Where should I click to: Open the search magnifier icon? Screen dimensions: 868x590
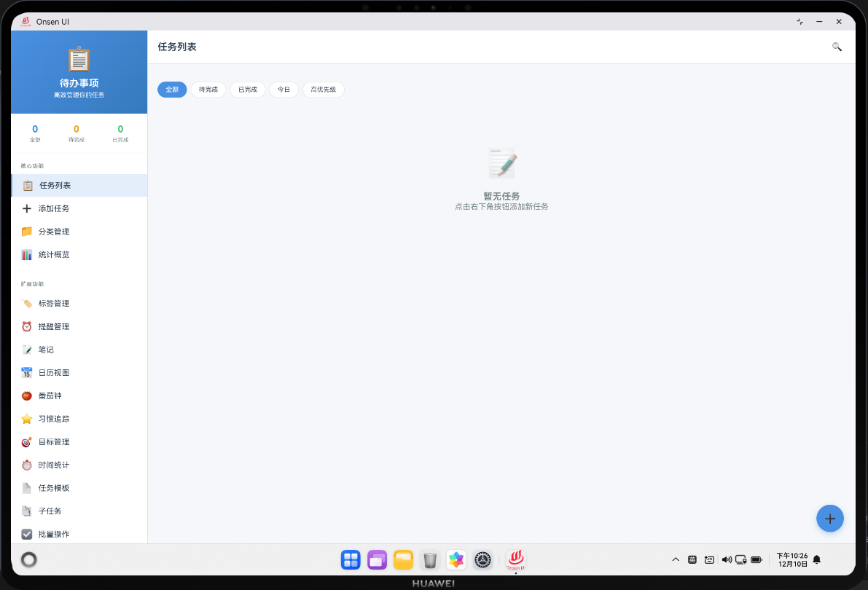coord(837,47)
